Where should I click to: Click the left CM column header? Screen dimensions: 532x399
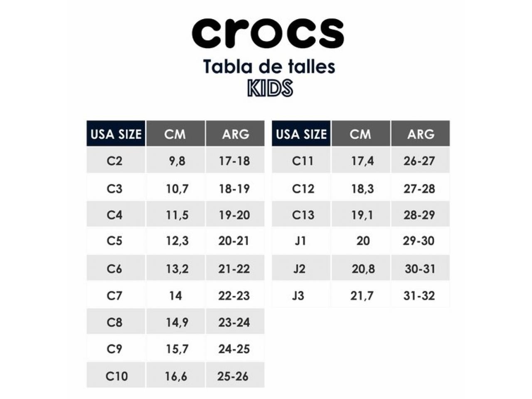coord(175,133)
